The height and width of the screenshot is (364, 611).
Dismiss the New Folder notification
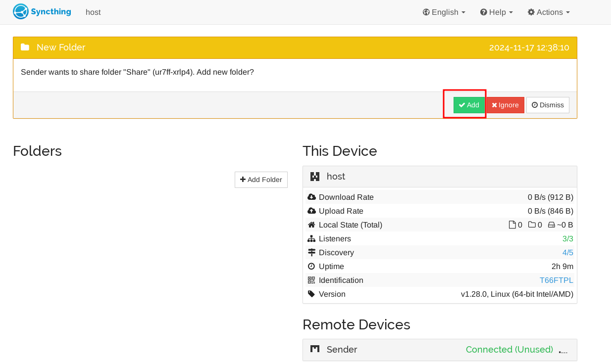[548, 105]
